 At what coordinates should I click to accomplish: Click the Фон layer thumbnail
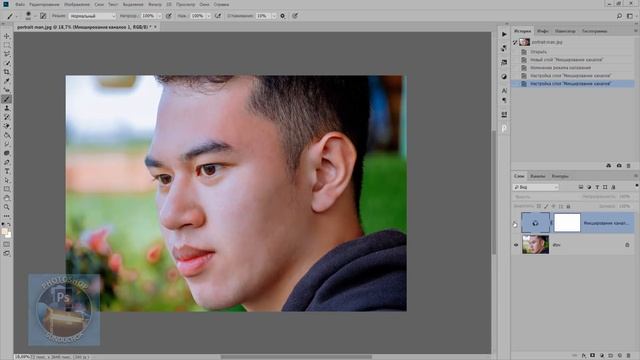(535, 244)
